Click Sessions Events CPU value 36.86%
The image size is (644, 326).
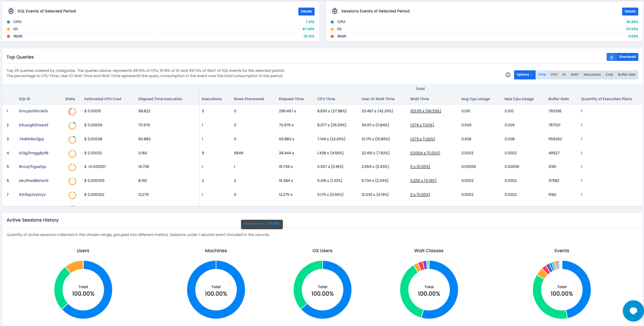(632, 22)
